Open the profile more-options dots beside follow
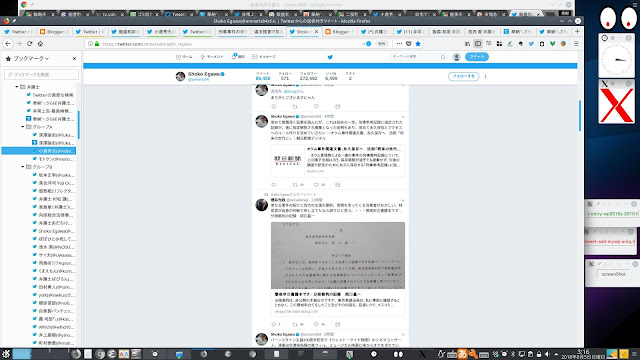This screenshot has height=360, width=640. tap(485, 76)
